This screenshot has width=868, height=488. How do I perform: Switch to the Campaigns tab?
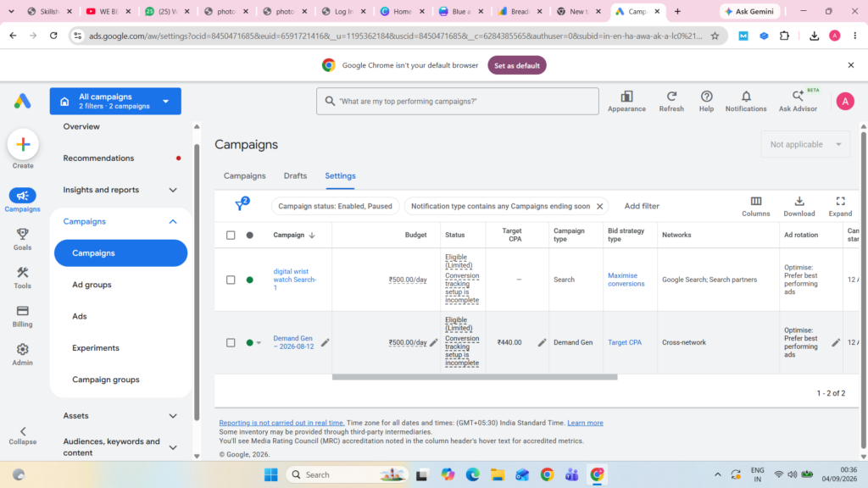point(245,176)
